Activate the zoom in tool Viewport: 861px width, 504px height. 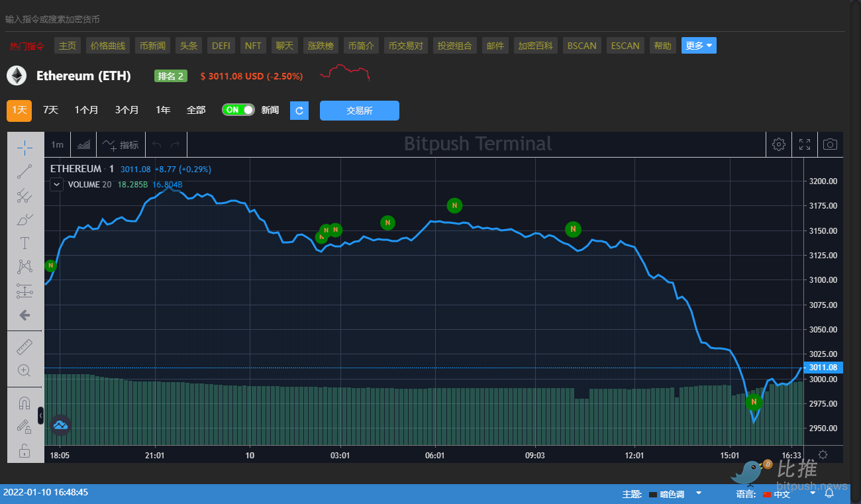25,370
